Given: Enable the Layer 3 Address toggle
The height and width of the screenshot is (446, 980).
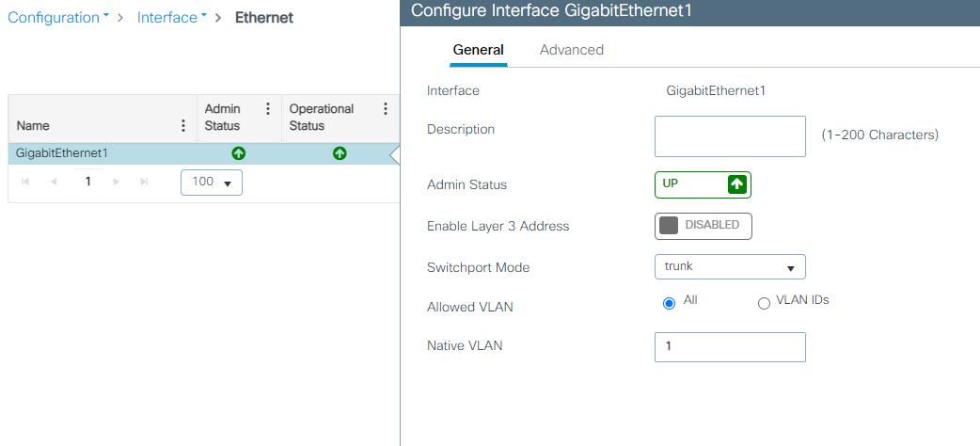Looking at the screenshot, I should pos(703,226).
